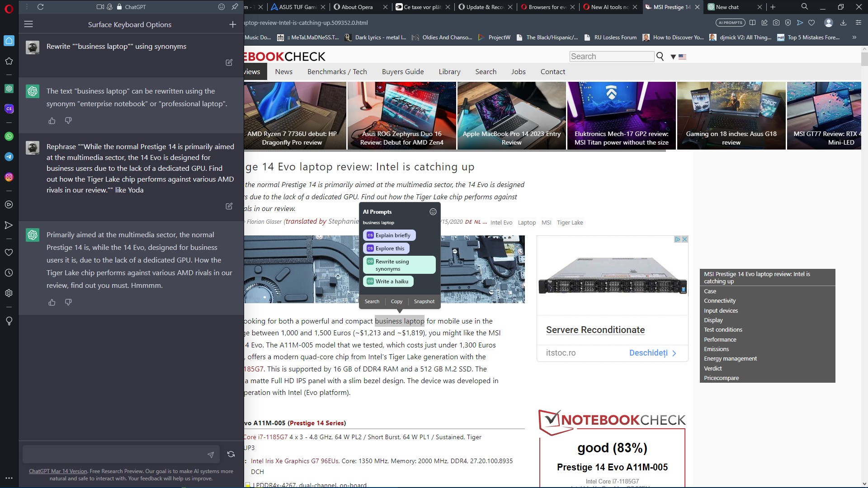Open a new browser tab
The image size is (868, 488).
click(773, 7)
